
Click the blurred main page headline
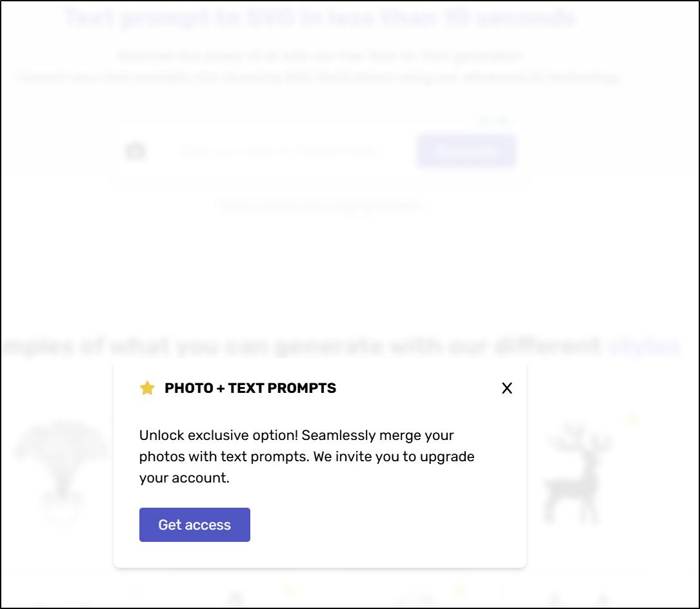tap(321, 19)
